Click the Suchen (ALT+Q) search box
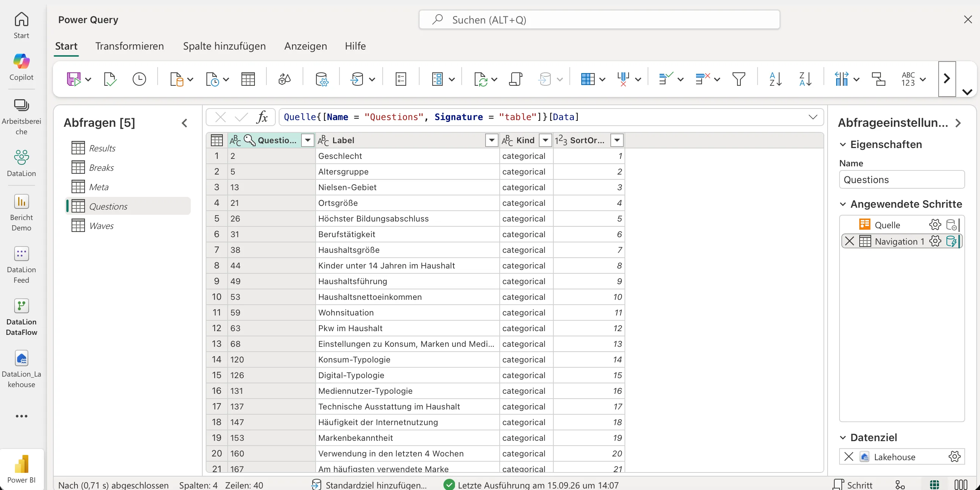 pos(599,19)
